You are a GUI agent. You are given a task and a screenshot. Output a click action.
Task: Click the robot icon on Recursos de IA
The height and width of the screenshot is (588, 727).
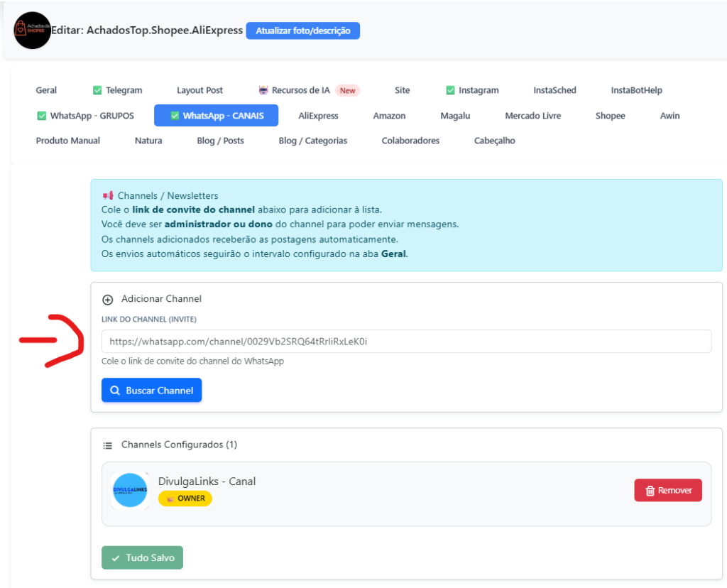pos(263,90)
